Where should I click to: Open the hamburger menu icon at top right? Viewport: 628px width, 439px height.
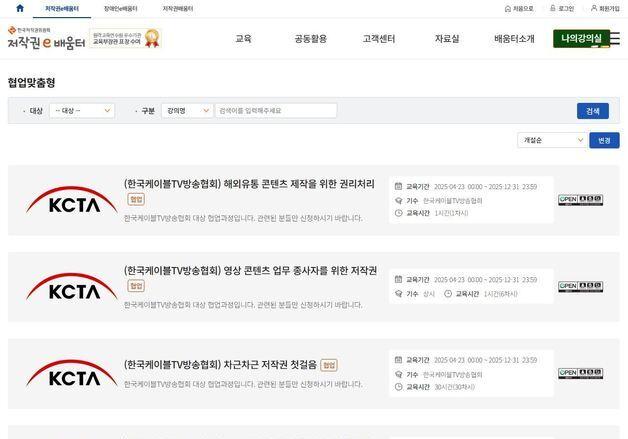pos(614,39)
